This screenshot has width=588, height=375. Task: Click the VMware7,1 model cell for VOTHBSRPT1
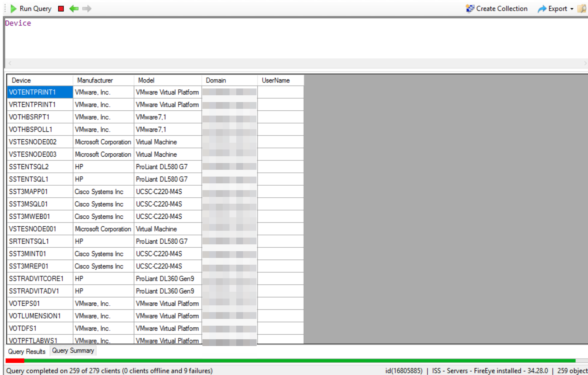(168, 117)
